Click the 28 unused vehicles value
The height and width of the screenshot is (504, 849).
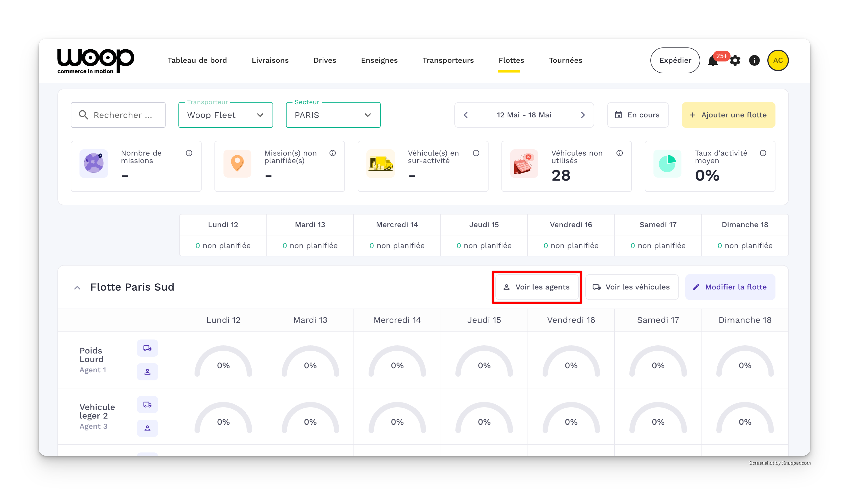[x=561, y=176]
